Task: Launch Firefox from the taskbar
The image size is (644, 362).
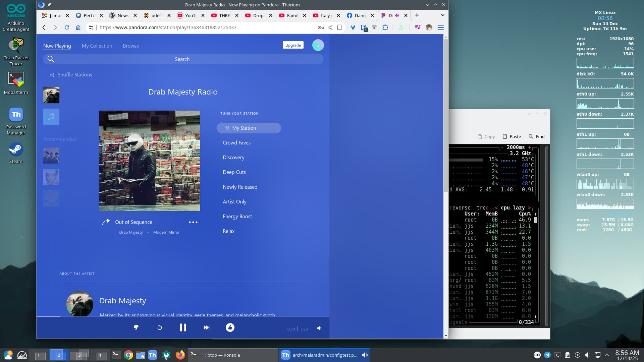Action: tap(180, 355)
